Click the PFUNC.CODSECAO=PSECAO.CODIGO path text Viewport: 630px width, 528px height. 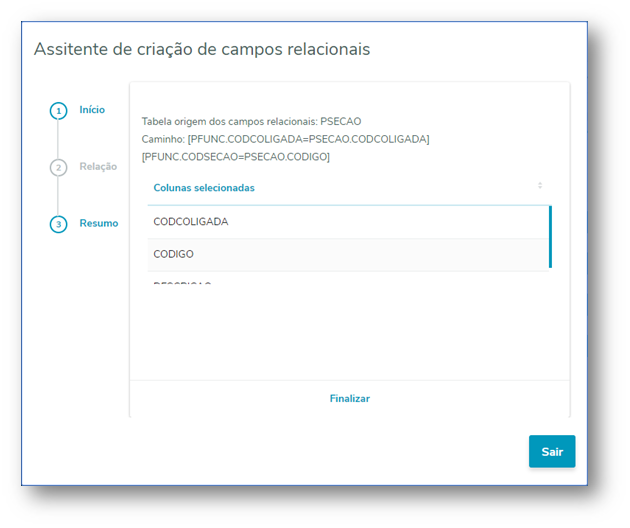coord(236,157)
